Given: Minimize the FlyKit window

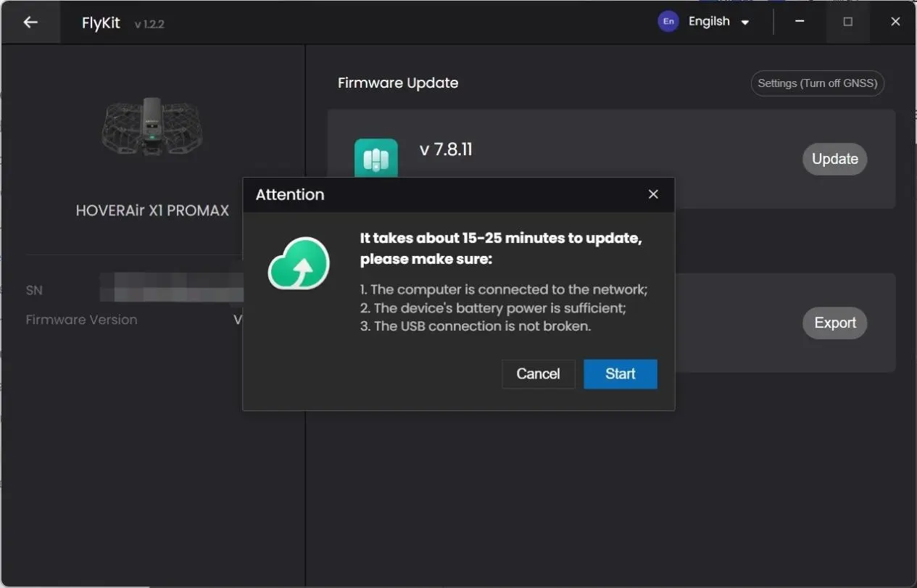Looking at the screenshot, I should tap(800, 22).
